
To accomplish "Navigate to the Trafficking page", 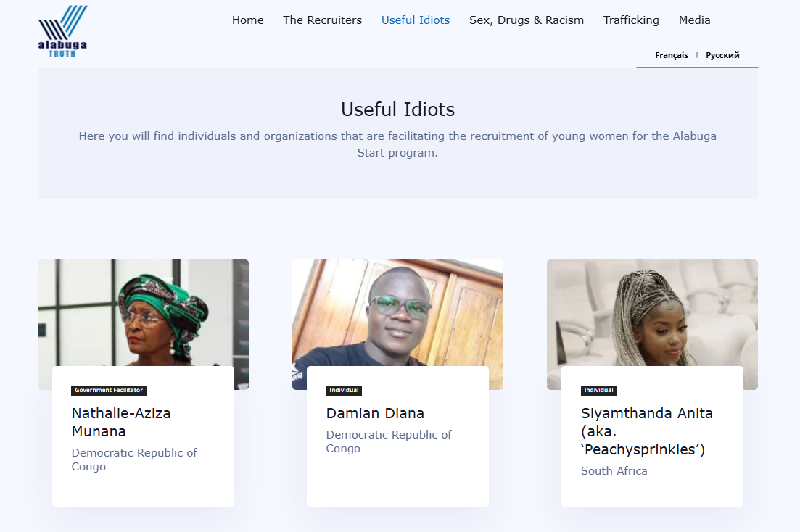I will pyautogui.click(x=631, y=20).
